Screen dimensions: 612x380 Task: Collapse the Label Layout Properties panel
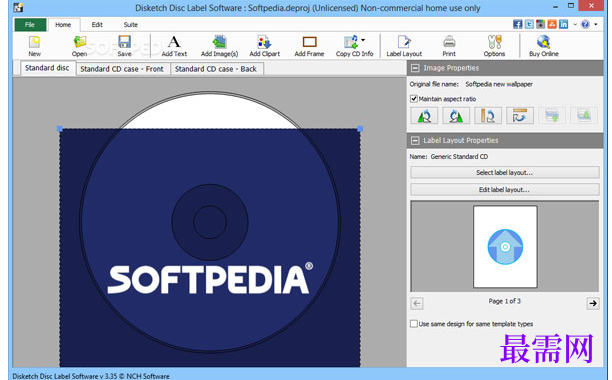pyautogui.click(x=415, y=140)
